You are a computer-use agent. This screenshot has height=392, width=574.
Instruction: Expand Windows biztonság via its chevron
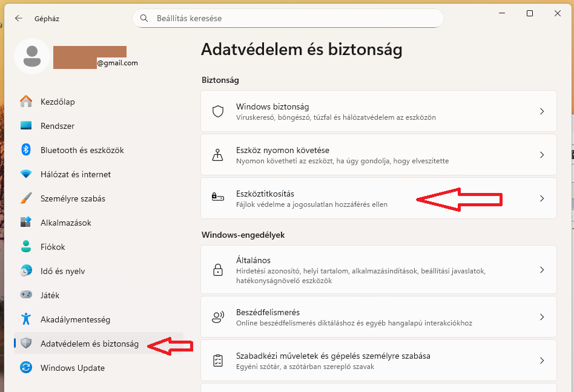coord(542,111)
